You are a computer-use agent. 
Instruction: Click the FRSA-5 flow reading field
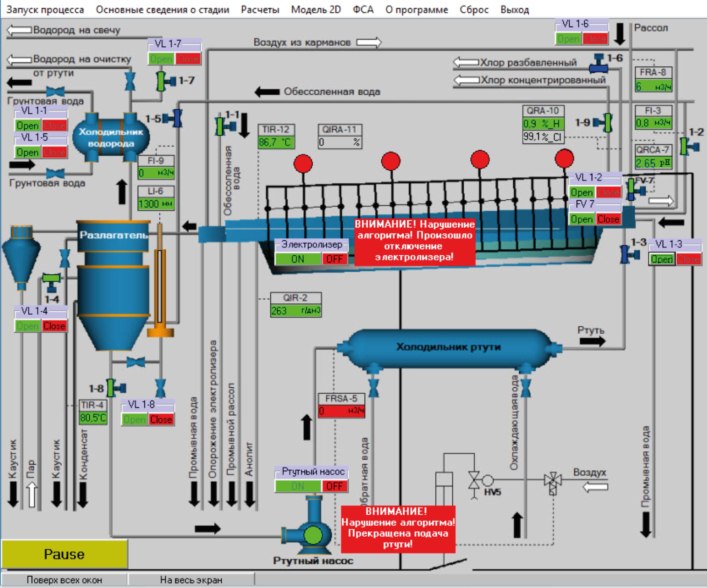point(341,411)
